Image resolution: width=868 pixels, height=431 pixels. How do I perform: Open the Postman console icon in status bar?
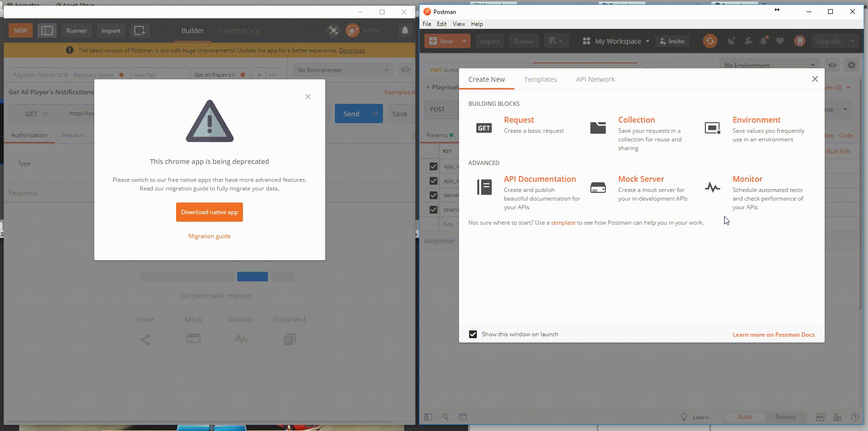click(463, 417)
